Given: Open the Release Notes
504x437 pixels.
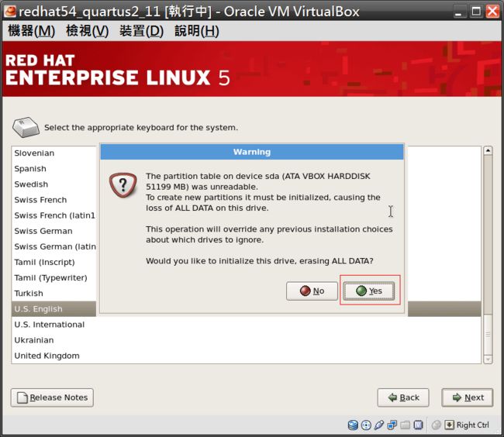Looking at the screenshot, I should pyautogui.click(x=52, y=397).
